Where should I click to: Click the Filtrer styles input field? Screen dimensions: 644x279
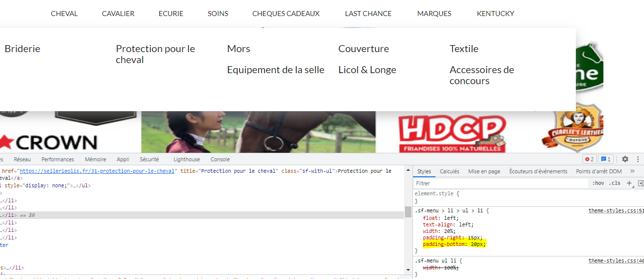501,183
